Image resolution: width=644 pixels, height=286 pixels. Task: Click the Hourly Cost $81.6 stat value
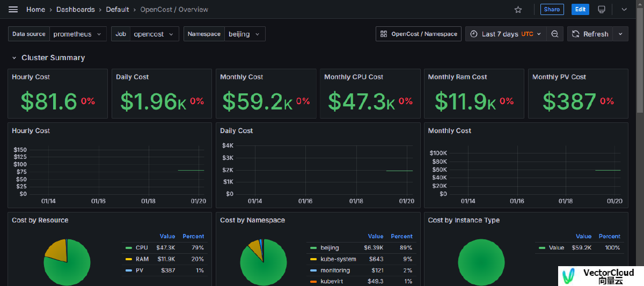click(x=49, y=101)
